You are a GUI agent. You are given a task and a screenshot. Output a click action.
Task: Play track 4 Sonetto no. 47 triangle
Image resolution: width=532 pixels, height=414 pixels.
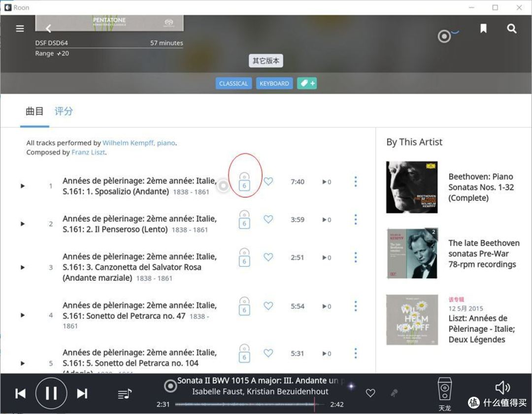[x=23, y=315]
